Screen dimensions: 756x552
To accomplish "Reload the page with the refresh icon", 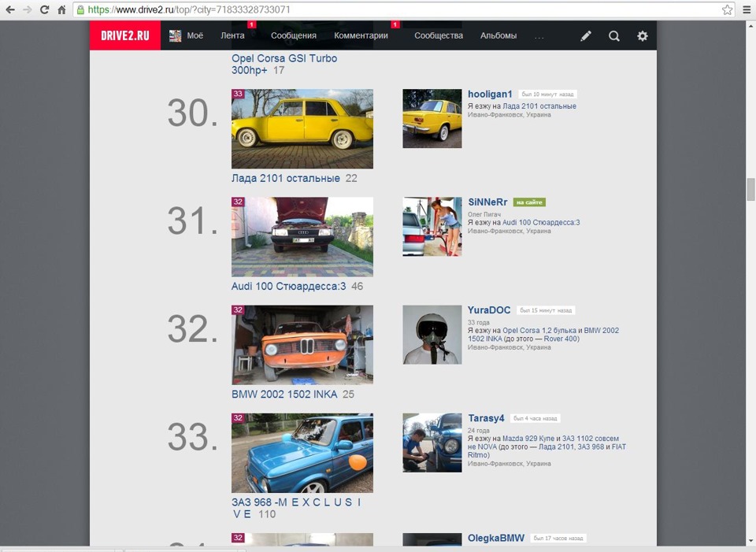I will coord(44,9).
